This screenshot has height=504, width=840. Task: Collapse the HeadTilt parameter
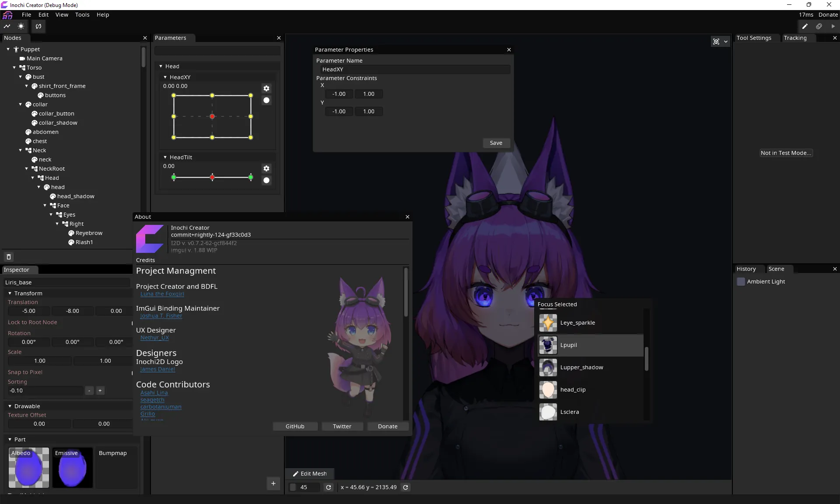(x=165, y=157)
